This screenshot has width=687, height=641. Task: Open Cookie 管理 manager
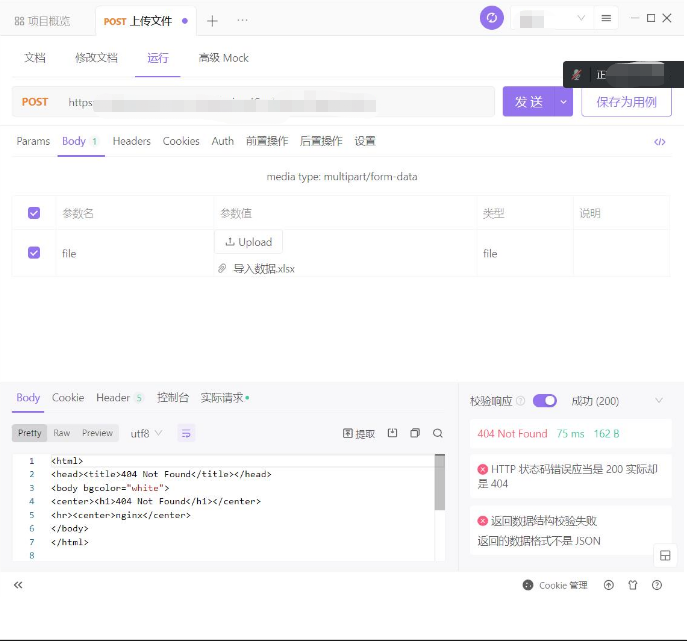coord(555,585)
